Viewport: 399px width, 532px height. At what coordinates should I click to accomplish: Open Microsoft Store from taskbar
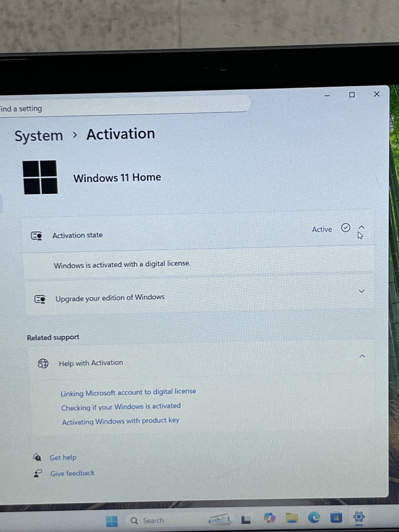(x=336, y=517)
